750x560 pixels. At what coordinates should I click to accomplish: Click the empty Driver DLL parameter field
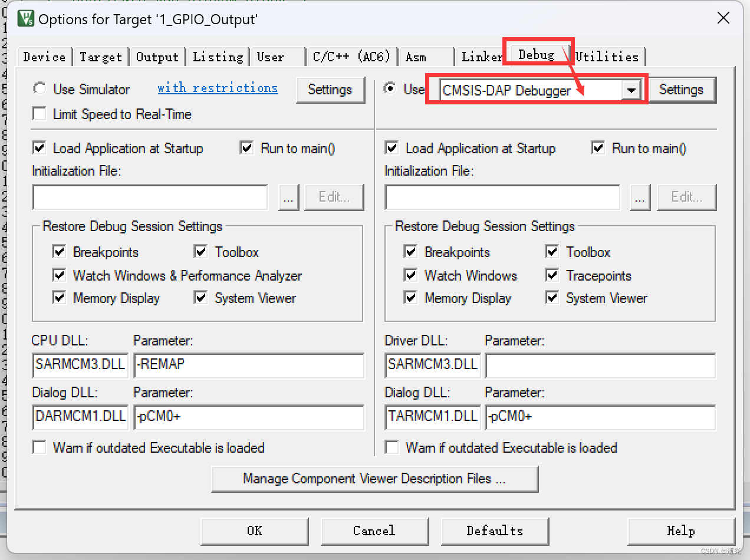[600, 365]
